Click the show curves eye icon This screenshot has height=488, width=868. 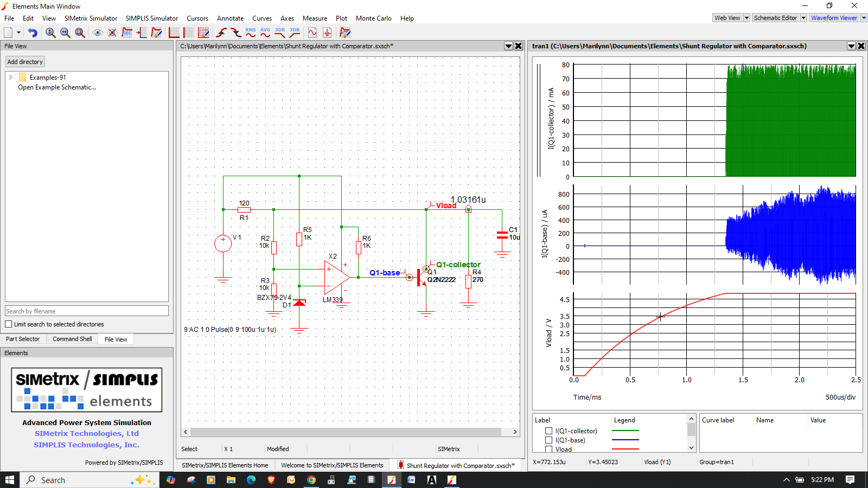[x=98, y=33]
